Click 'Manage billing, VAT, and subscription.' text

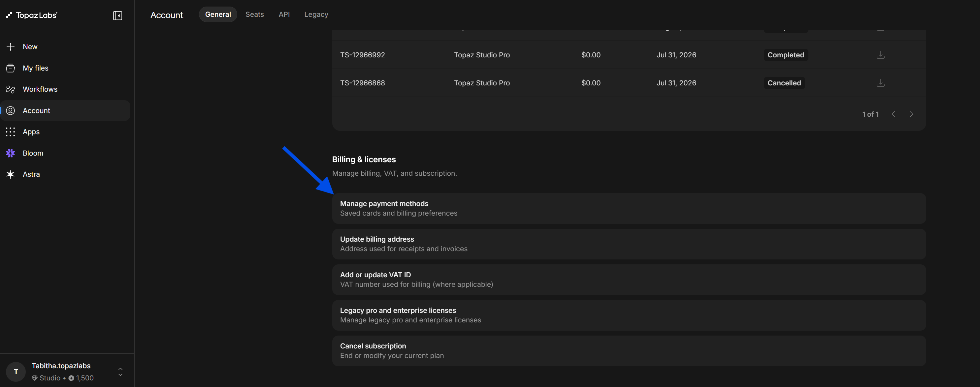[395, 173]
